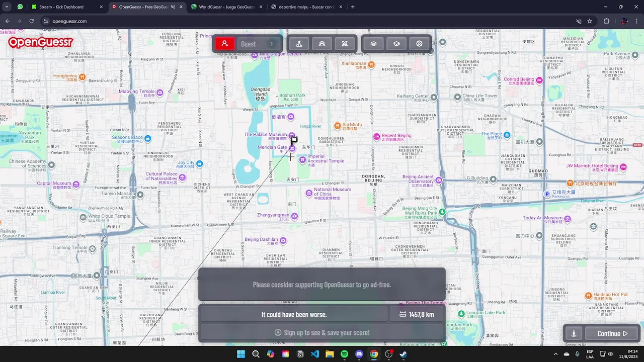
Task: Open Spotify from the taskbar
Action: click(x=344, y=354)
